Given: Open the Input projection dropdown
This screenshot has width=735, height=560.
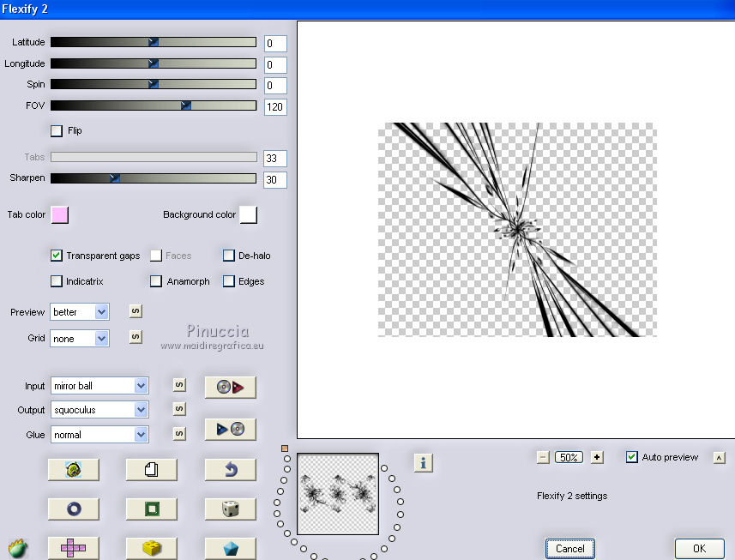Looking at the screenshot, I should click(99, 386).
